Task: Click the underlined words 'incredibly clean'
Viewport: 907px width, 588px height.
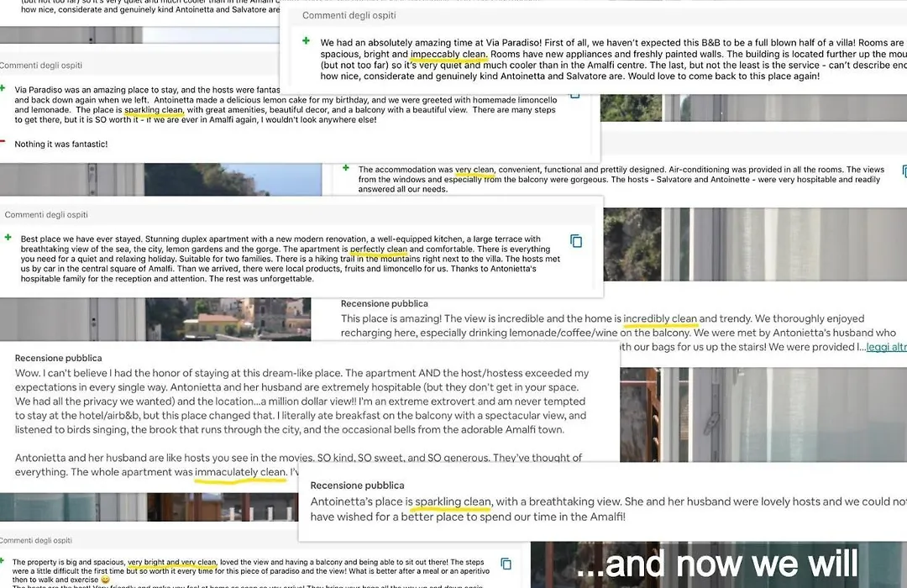Action: click(660, 319)
